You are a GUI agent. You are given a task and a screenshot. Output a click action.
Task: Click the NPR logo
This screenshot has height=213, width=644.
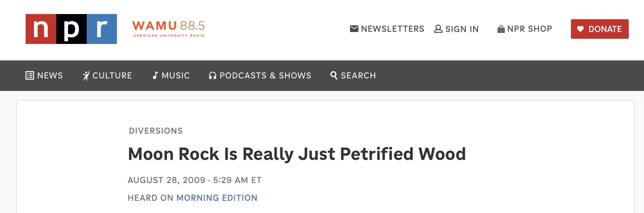[71, 29]
